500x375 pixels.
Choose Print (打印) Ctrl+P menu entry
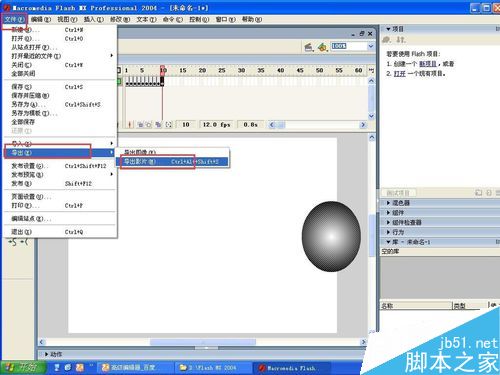click(59, 206)
